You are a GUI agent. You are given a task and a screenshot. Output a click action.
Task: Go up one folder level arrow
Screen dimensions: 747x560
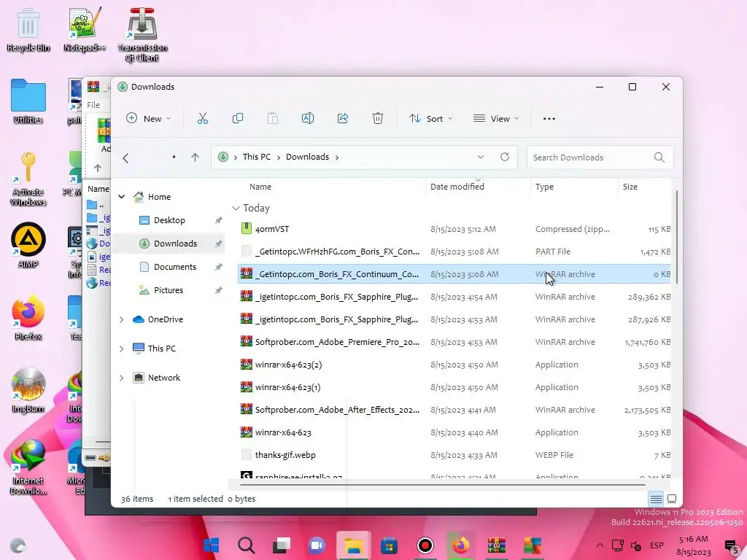tap(195, 157)
